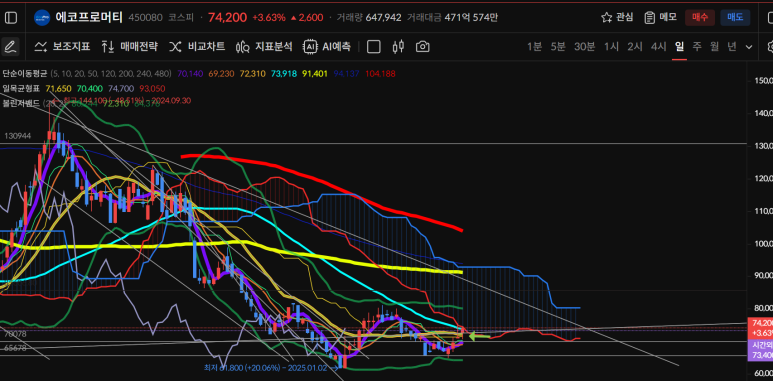Open 보조지표 indicators menu
Viewport: 773px width, 381px height.
62,47
